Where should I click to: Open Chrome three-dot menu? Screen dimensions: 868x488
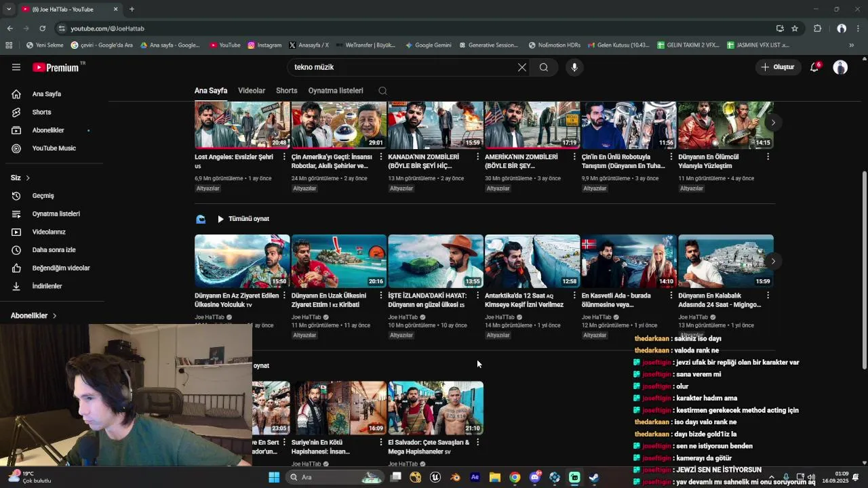coord(859,28)
